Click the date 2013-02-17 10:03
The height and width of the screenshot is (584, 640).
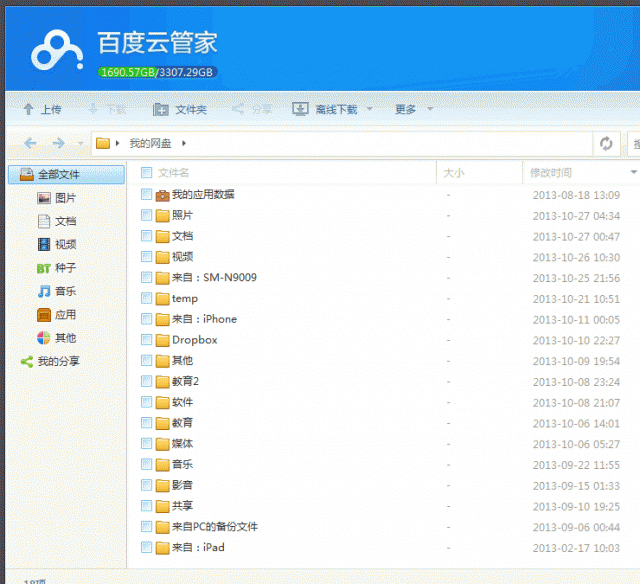pyautogui.click(x=576, y=548)
